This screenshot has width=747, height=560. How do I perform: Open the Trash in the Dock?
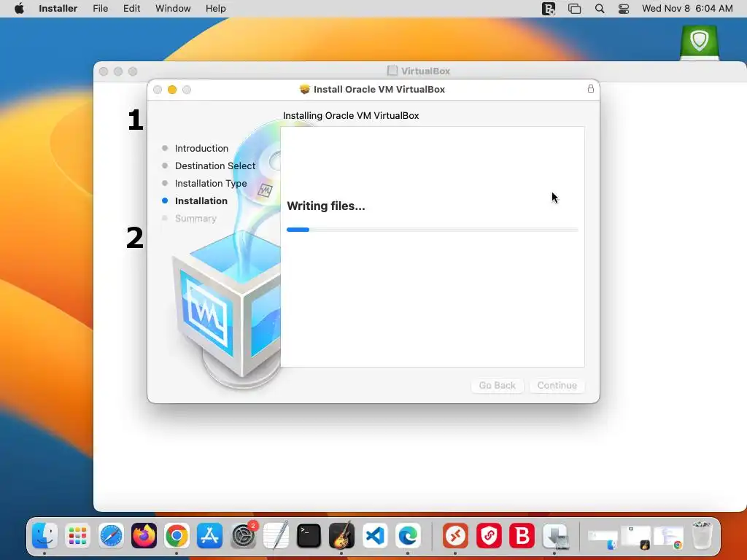702,535
